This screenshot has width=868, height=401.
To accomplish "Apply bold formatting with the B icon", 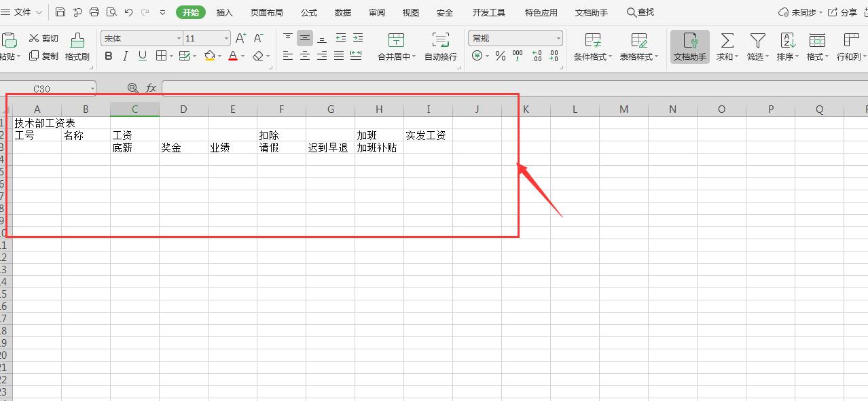I will click(x=108, y=56).
